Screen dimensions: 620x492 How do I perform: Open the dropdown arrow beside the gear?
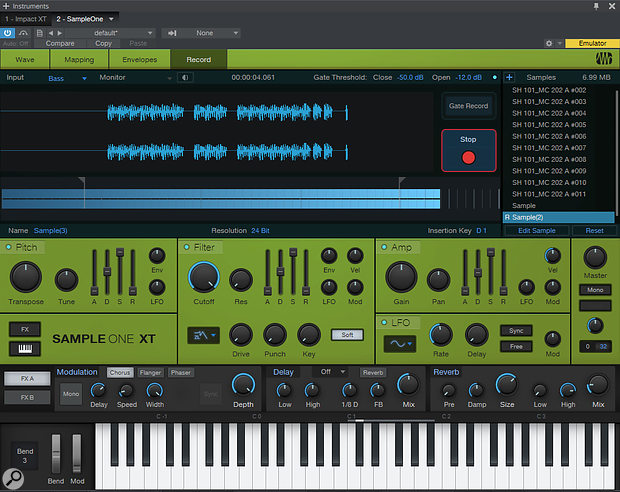click(560, 43)
